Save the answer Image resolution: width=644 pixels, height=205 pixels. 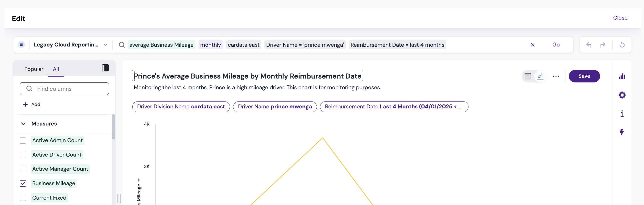coord(584,76)
